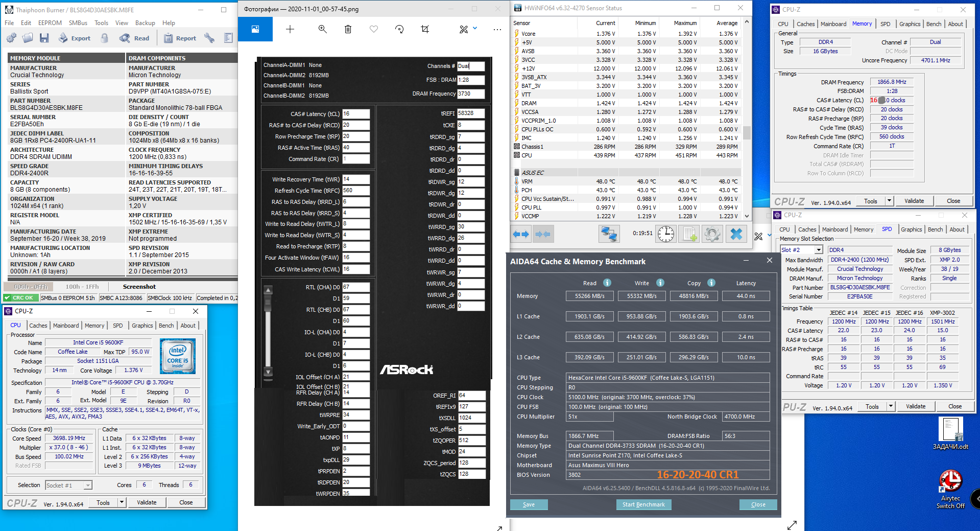The image size is (980, 531).
Task: Switch to the Graphics tab in CPU-Z SPD window
Action: [x=912, y=229]
